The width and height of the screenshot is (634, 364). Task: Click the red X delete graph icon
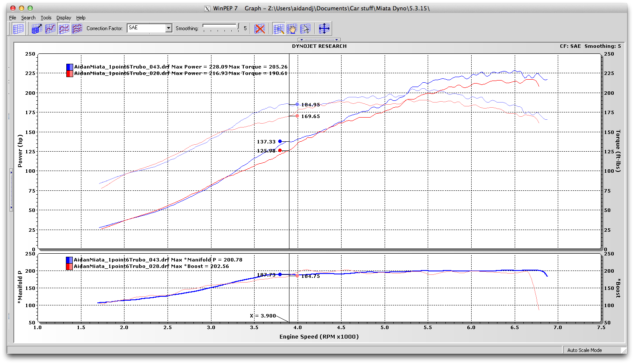pyautogui.click(x=260, y=29)
